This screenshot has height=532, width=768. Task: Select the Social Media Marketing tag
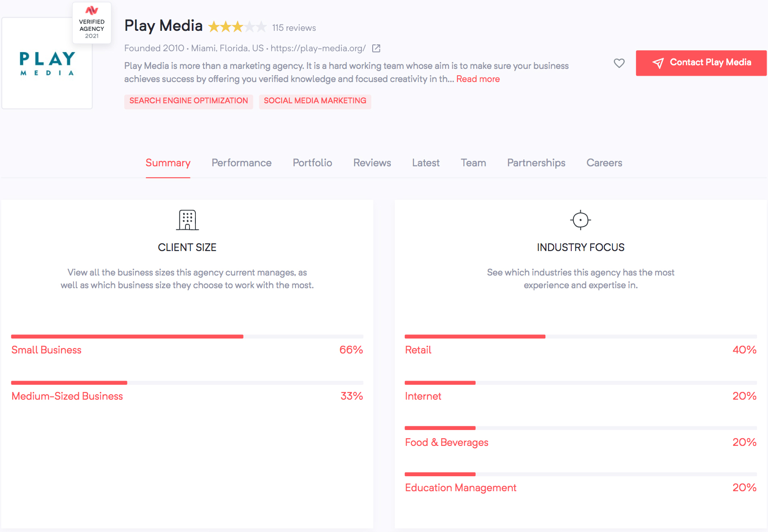tap(315, 101)
